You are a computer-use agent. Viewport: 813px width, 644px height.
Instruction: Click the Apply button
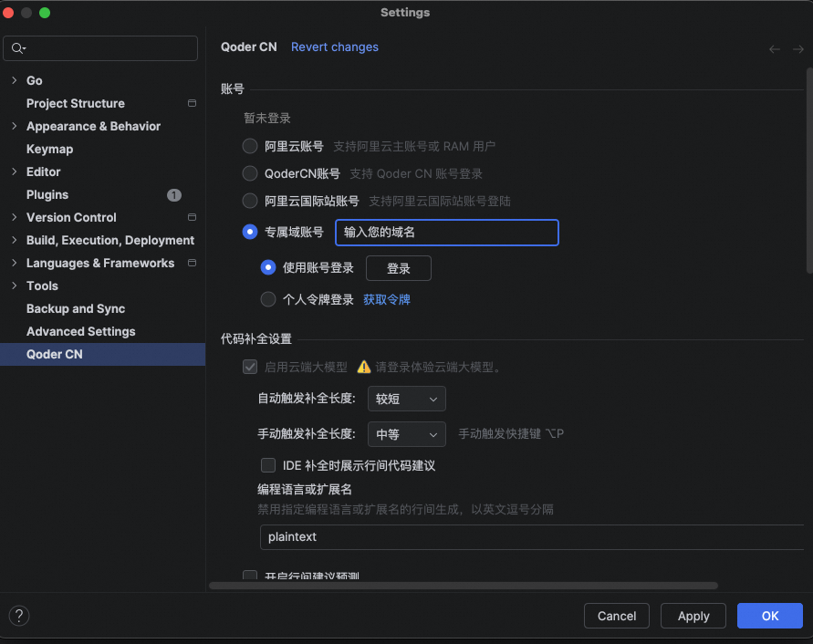[693, 616]
